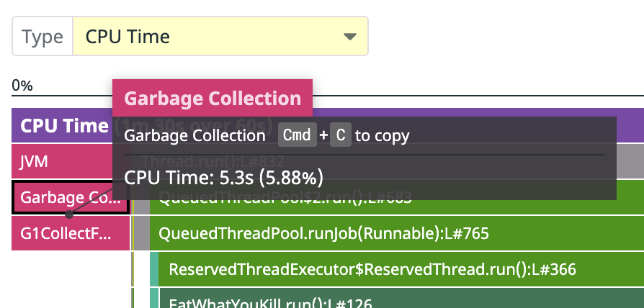Select the G1CollectF... frame
This screenshot has width=644, height=308.
click(x=70, y=233)
